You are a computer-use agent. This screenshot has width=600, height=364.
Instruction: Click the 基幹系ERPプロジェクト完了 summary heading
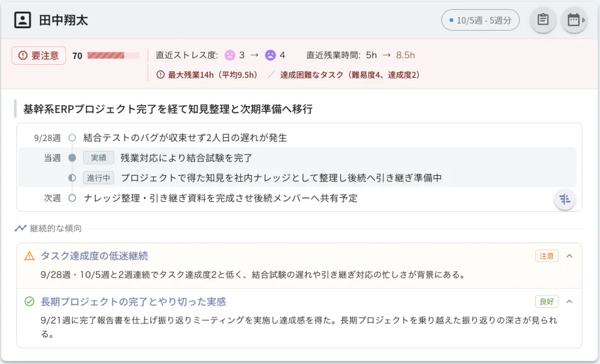(x=168, y=109)
